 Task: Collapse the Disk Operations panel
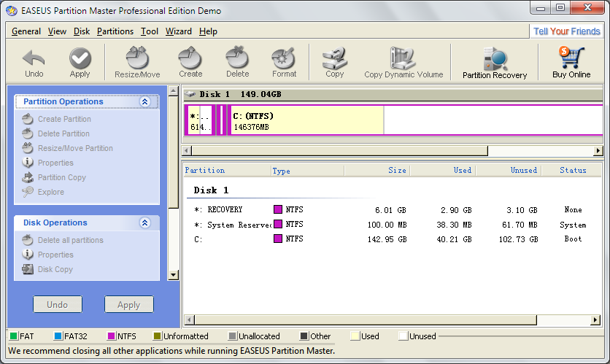coord(144,223)
